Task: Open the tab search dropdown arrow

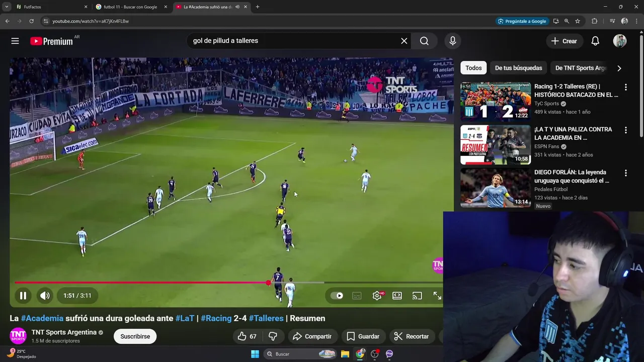Action: [x=7, y=7]
